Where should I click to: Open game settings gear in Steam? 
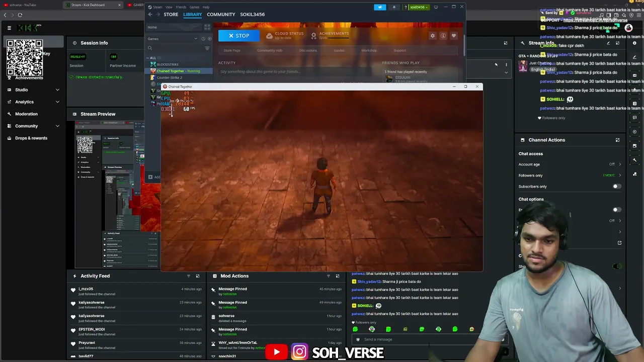[432, 36]
